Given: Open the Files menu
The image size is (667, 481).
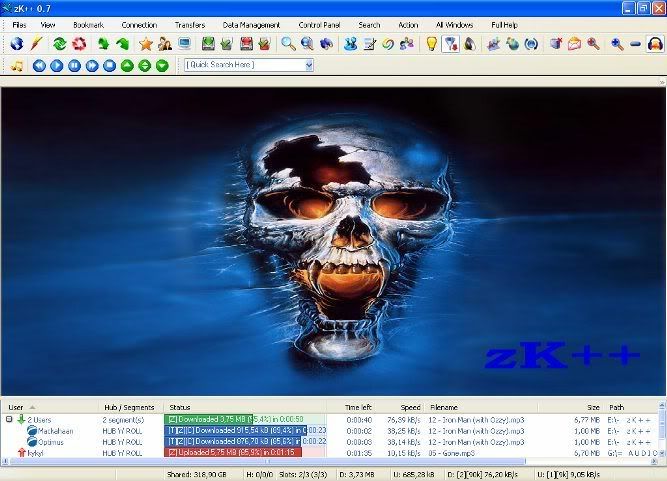Looking at the screenshot, I should [x=19, y=25].
